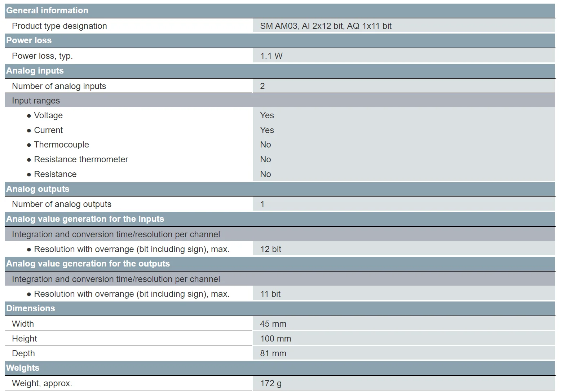Click the Number of analog outputs label
The image size is (561, 392).
point(62,204)
